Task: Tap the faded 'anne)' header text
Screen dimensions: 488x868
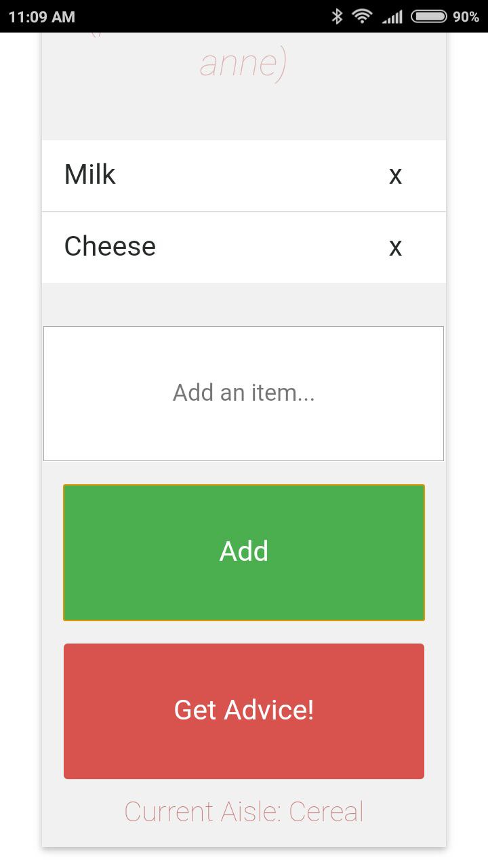Action: 243,64
